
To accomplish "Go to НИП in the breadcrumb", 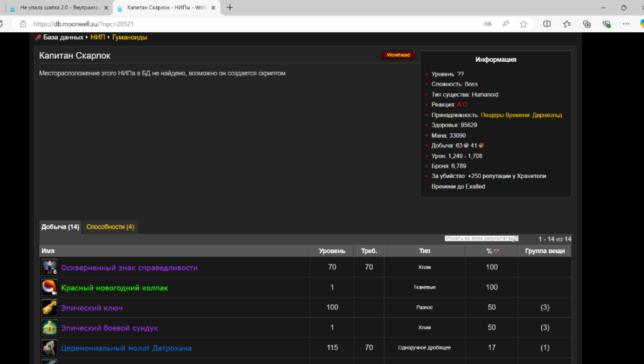I will coord(97,37).
